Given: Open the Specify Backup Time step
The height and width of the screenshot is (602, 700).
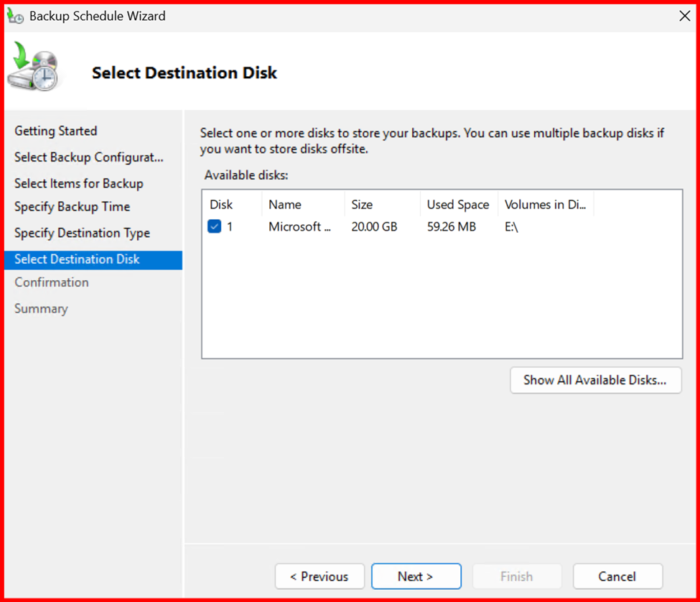Looking at the screenshot, I should coord(72,207).
